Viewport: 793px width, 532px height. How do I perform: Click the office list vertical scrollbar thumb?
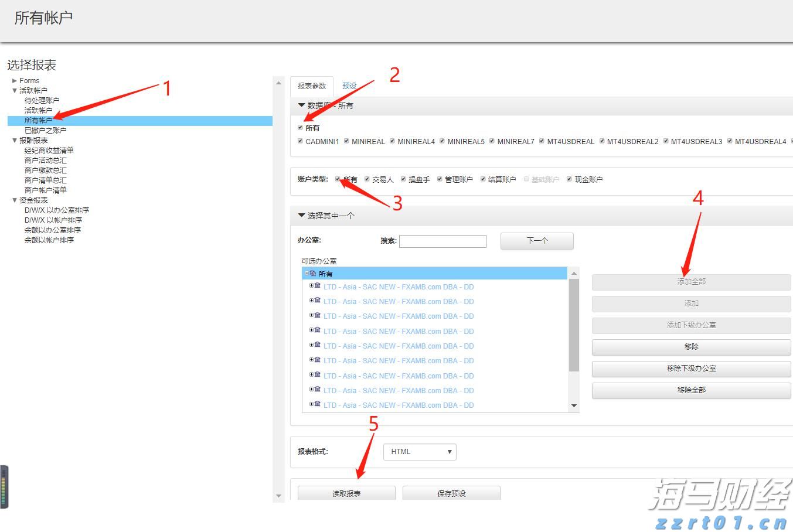point(574,325)
